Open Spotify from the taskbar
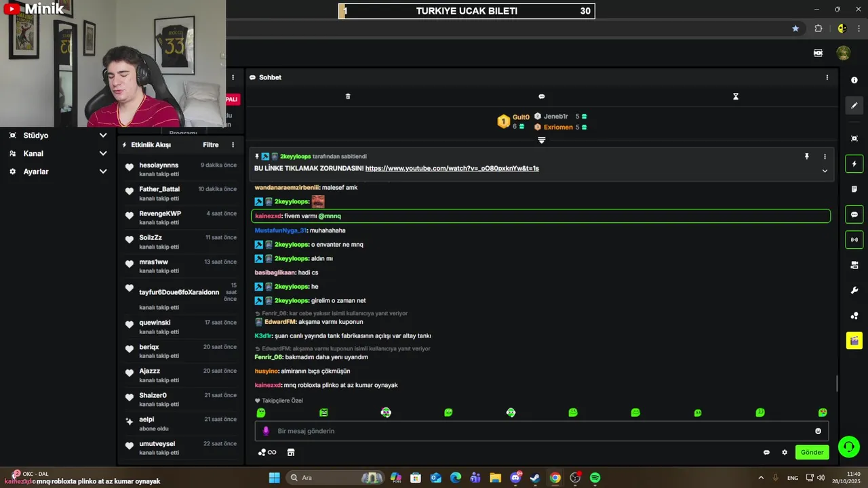The width and height of the screenshot is (868, 488). pos(595,478)
